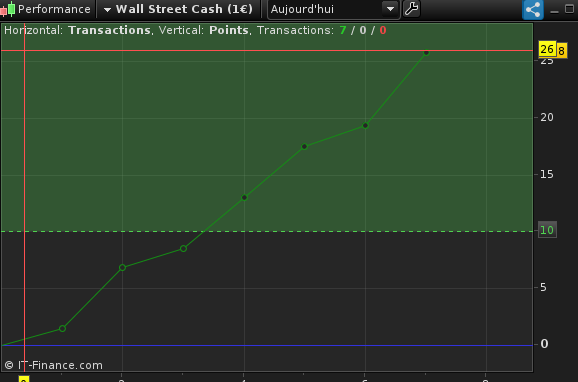Click the data point near 17.5 points

coord(304,147)
